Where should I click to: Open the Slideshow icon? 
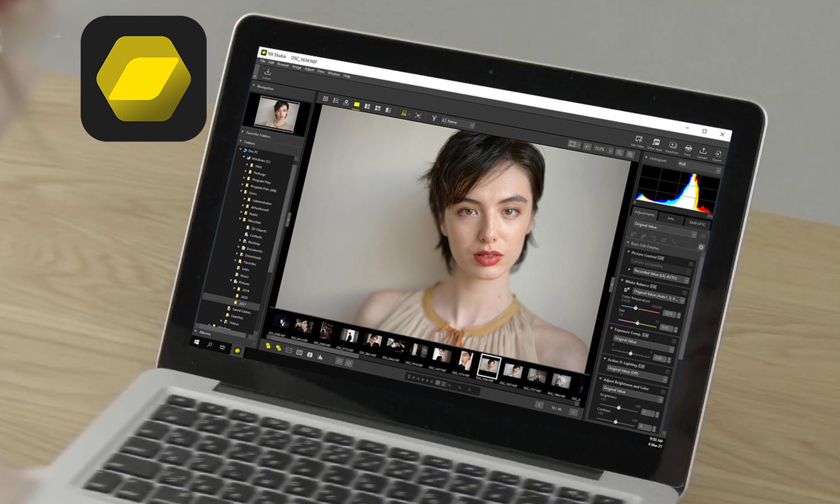pos(673,147)
